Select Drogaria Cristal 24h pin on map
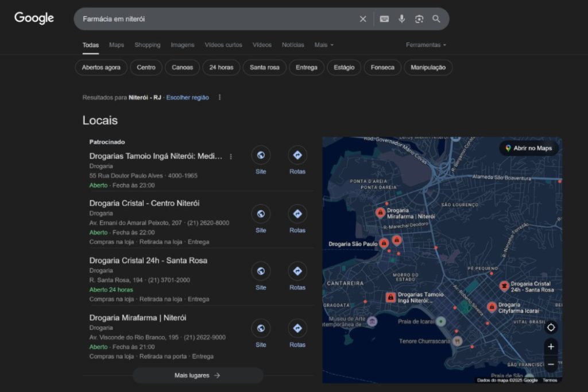588x392 pixels. pos(504,286)
